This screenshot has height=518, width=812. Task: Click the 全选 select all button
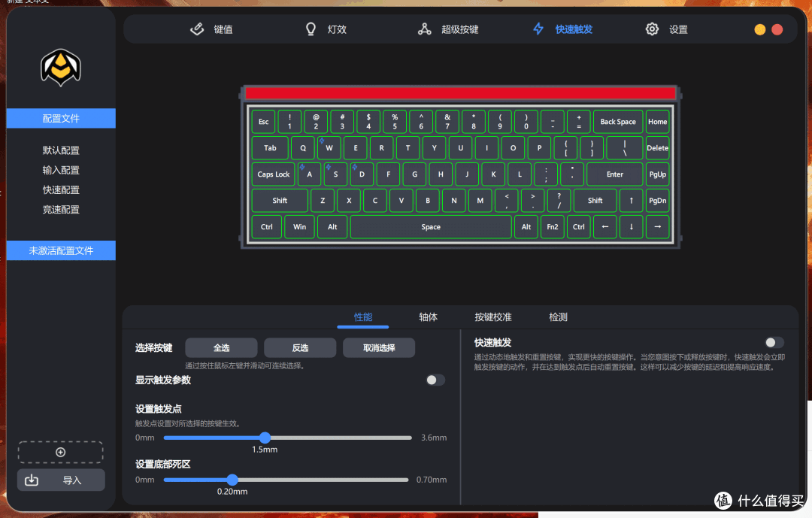(x=221, y=347)
